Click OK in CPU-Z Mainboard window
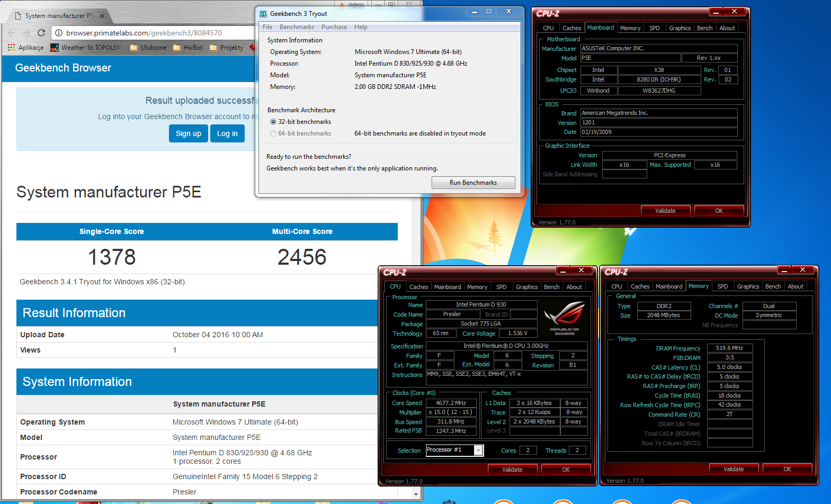The image size is (831, 504). (x=719, y=211)
